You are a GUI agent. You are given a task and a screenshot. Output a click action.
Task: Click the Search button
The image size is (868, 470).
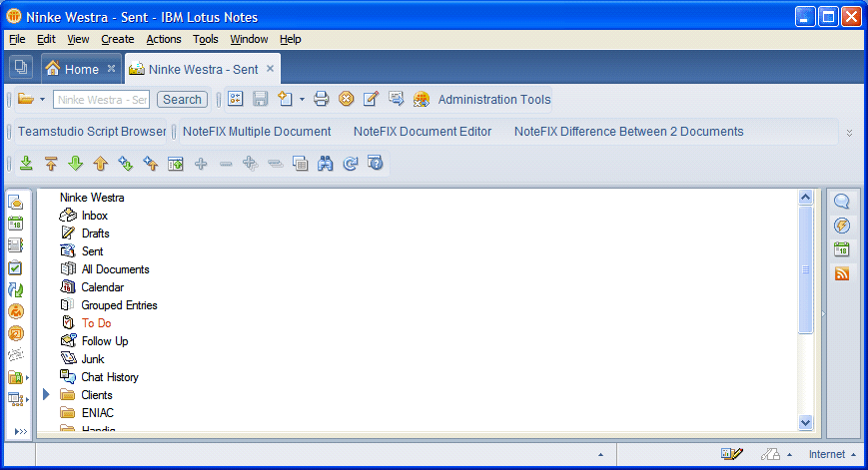coord(182,100)
